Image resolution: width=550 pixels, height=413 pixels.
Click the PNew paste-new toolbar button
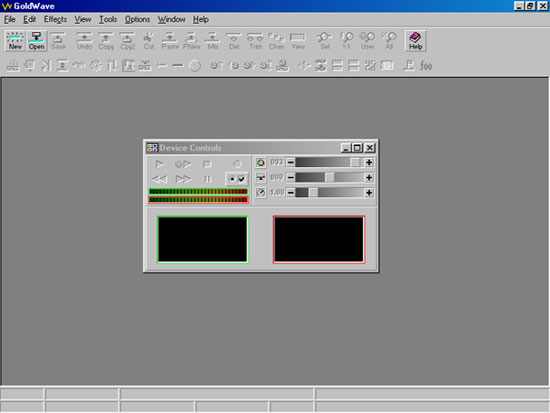point(191,41)
